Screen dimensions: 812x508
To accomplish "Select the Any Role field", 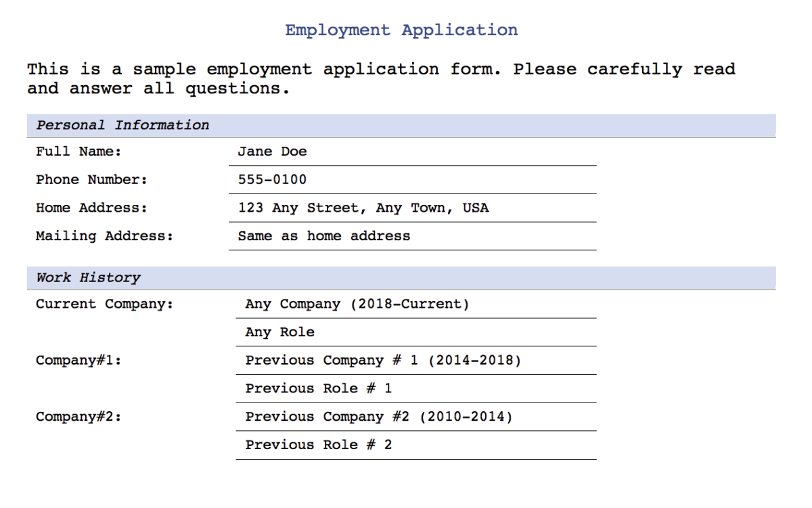I will [416, 333].
